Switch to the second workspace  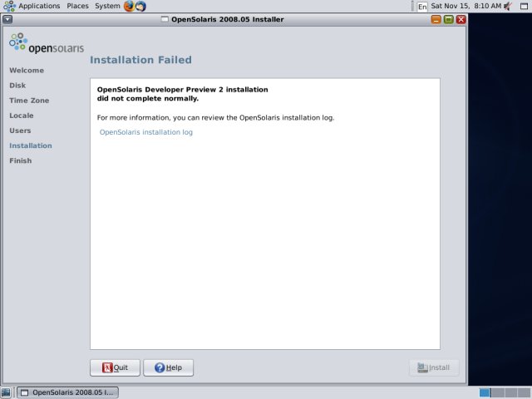(498, 393)
